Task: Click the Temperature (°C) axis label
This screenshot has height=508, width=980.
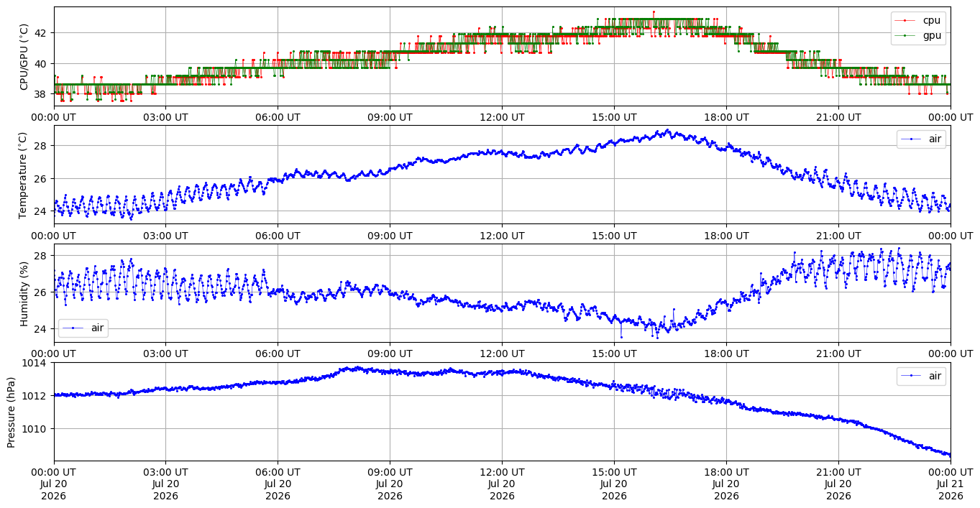Action: [x=23, y=175]
